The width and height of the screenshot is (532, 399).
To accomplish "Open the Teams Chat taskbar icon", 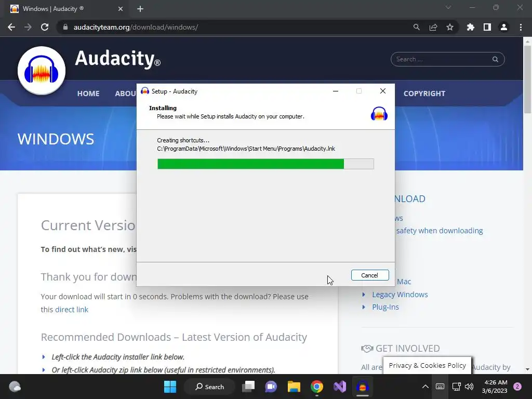I will (271, 387).
